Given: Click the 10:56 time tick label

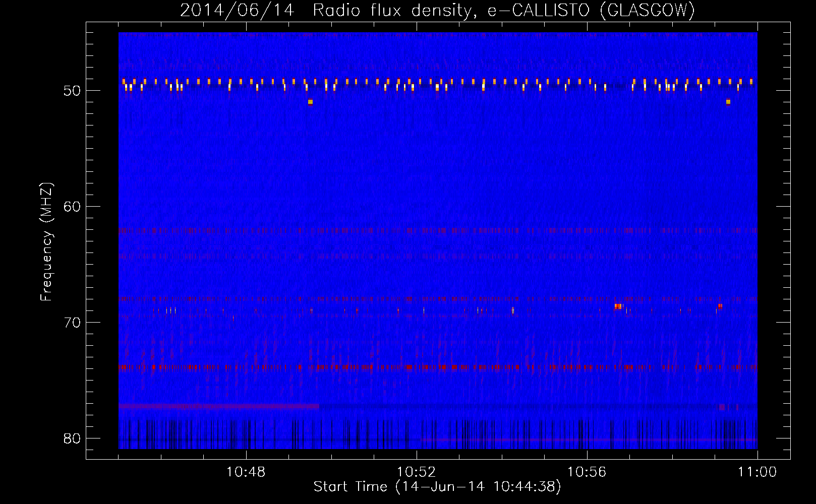Looking at the screenshot, I should coord(587,472).
